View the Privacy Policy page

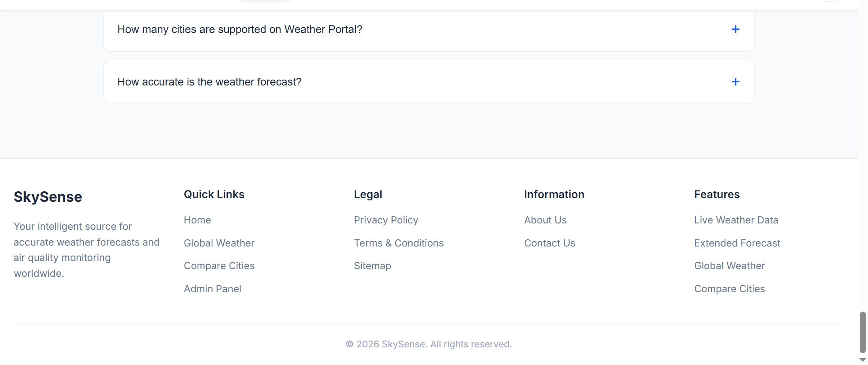point(386,220)
